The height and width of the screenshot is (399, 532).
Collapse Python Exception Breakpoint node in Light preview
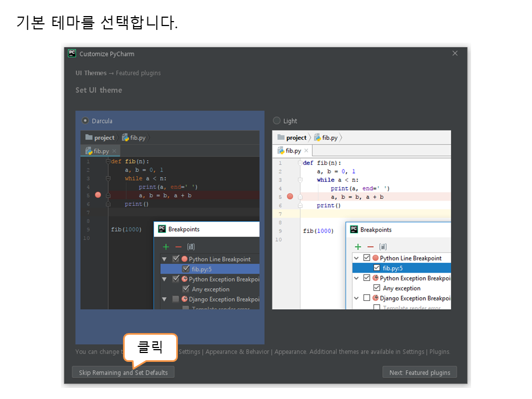pos(356,278)
